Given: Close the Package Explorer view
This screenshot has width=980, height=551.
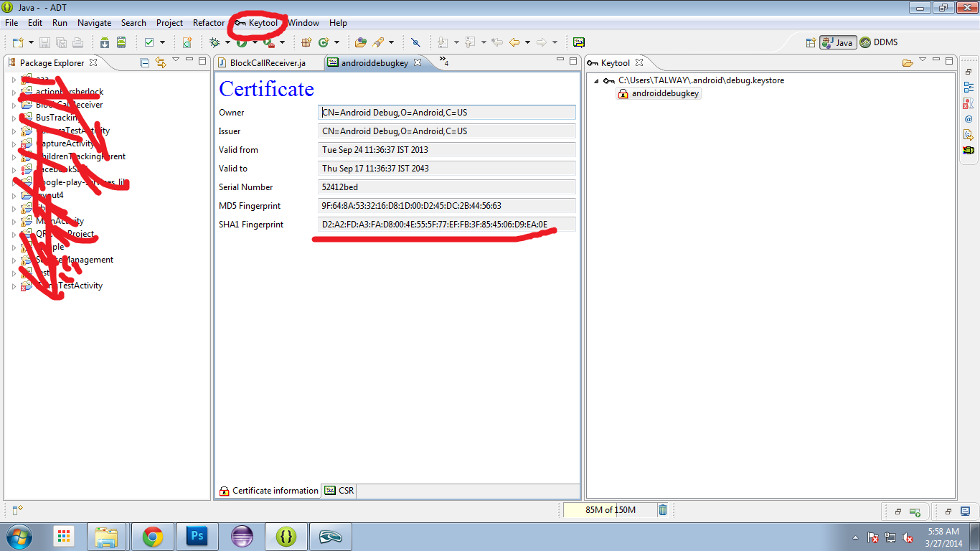Looking at the screenshot, I should pyautogui.click(x=93, y=63).
